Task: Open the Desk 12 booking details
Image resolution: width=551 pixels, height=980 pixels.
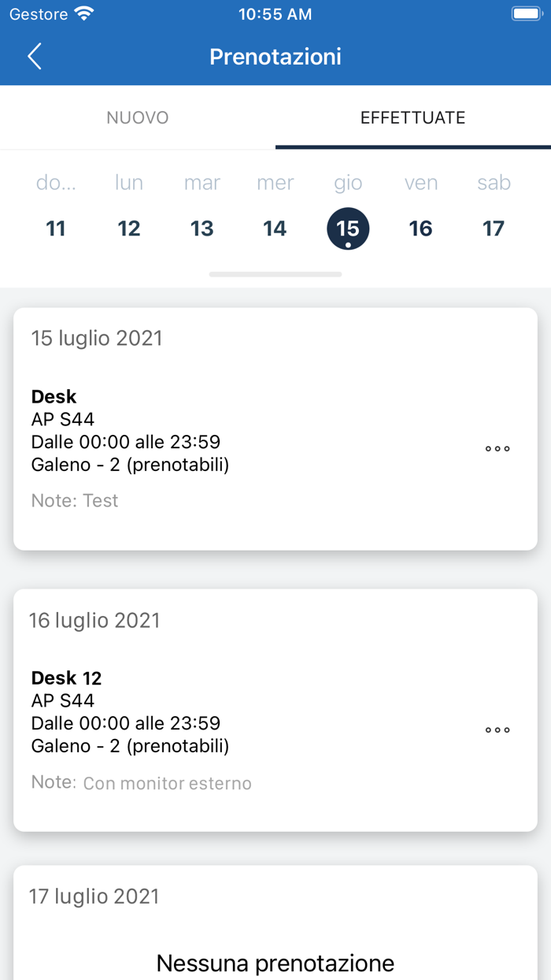Action: click(x=236, y=711)
